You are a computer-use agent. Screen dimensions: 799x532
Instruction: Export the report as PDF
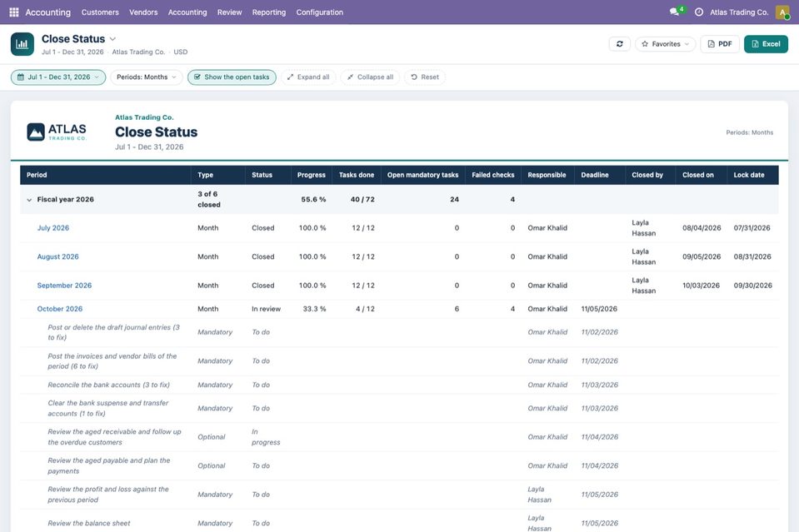720,44
